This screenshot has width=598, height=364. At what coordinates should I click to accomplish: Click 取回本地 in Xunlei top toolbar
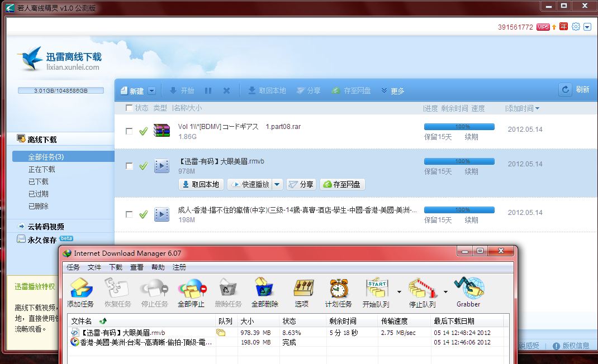[267, 90]
